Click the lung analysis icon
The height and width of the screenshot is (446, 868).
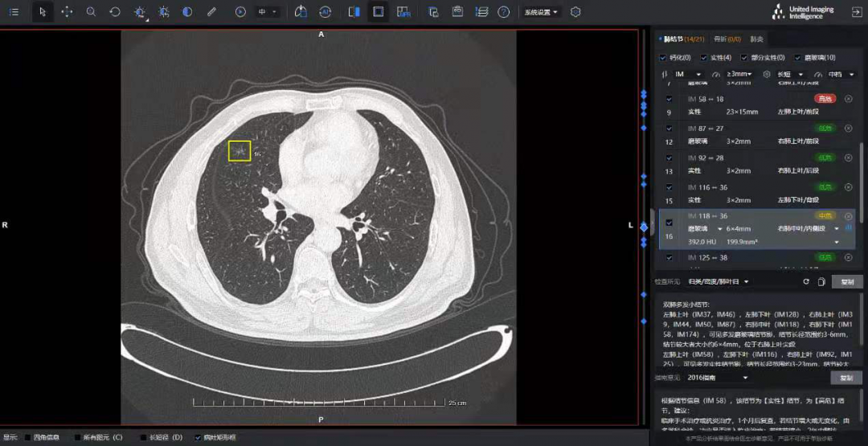click(x=300, y=11)
